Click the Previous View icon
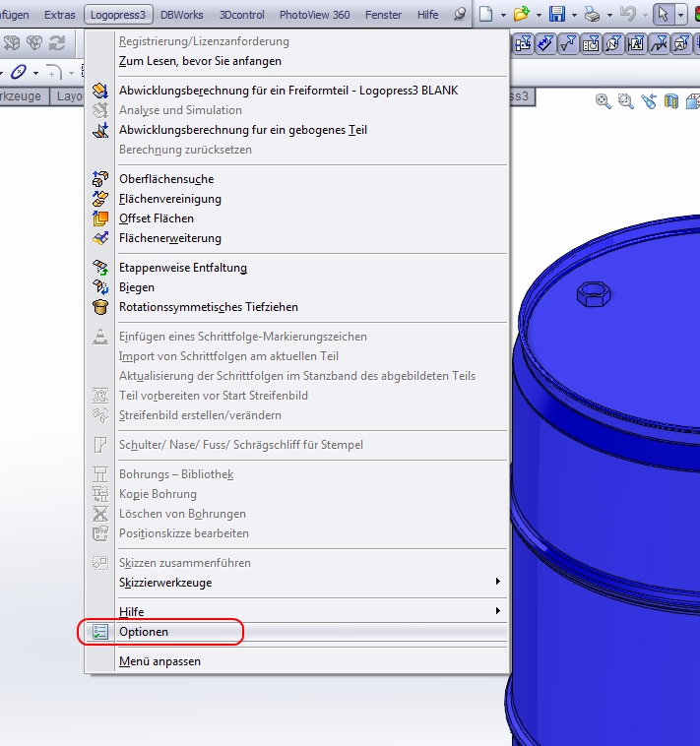Screen dimensions: 700x746 [648, 101]
